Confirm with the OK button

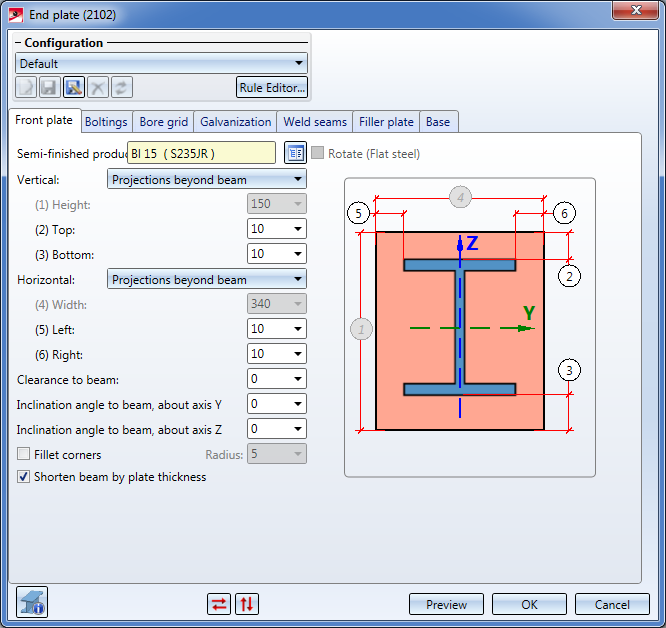[529, 604]
